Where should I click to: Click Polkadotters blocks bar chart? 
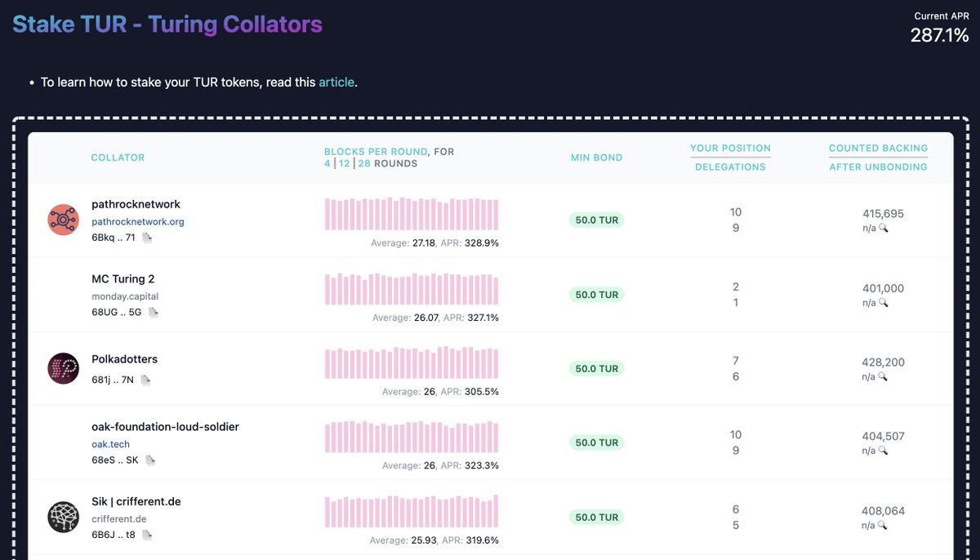pos(412,362)
